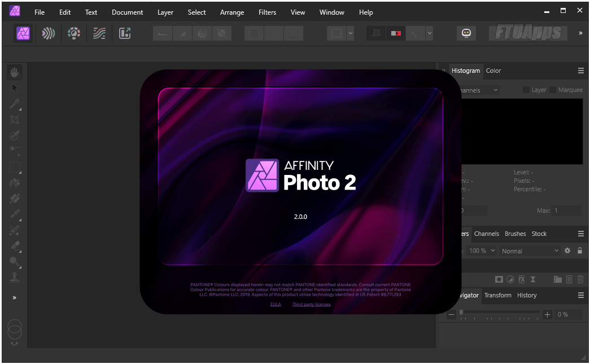Enable the Layer checkbox in Histogram
The height and width of the screenshot is (364, 590).
point(526,90)
